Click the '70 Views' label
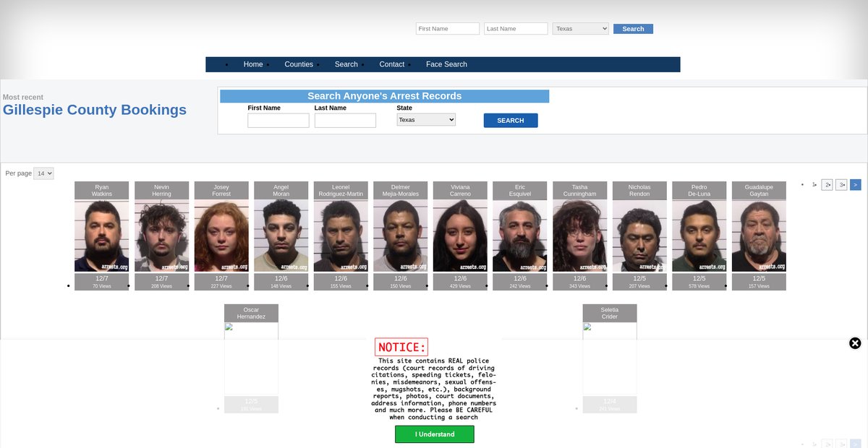 (102, 286)
